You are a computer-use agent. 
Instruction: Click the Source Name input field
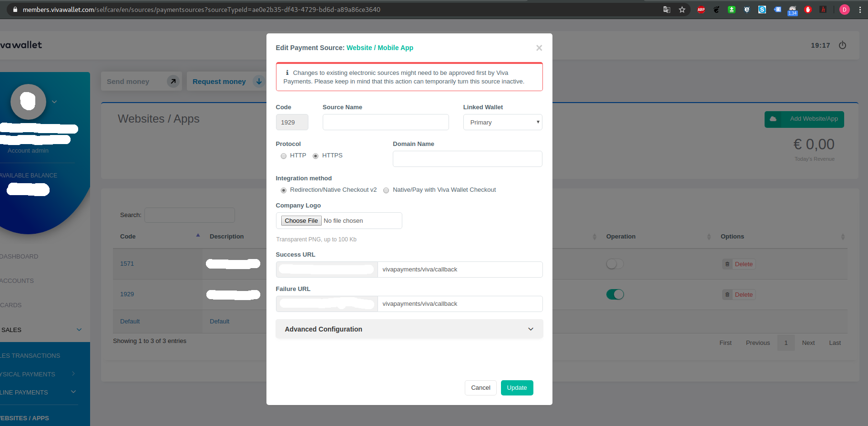point(386,122)
